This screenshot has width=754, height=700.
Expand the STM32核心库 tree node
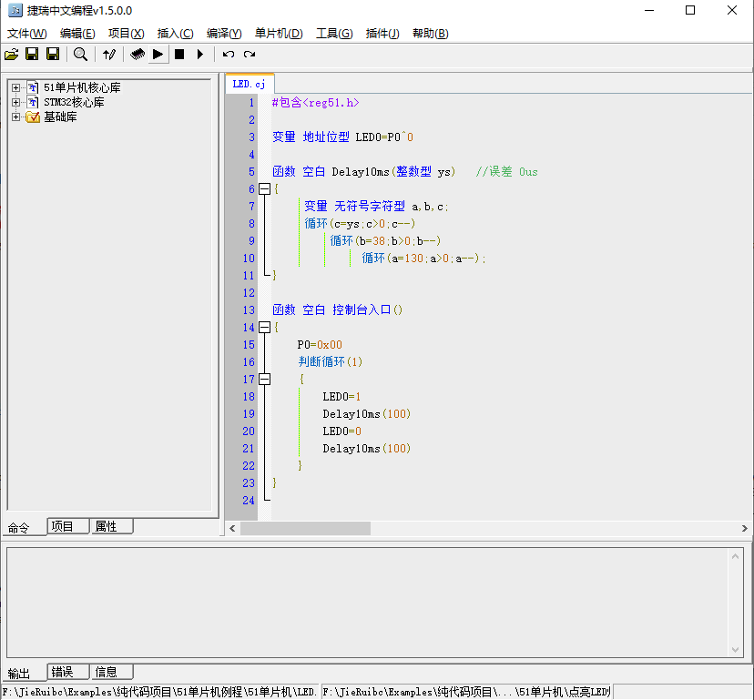[15, 103]
